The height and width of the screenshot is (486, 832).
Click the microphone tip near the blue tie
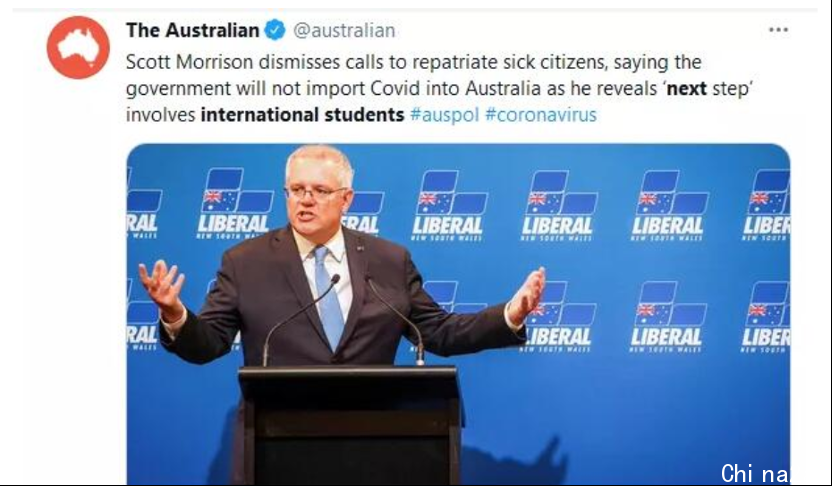click(x=335, y=279)
